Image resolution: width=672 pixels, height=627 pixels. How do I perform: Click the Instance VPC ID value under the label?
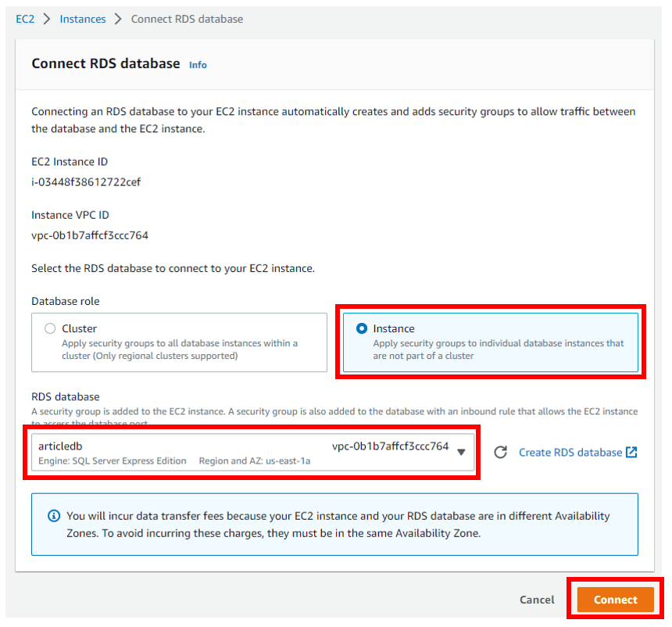point(90,235)
